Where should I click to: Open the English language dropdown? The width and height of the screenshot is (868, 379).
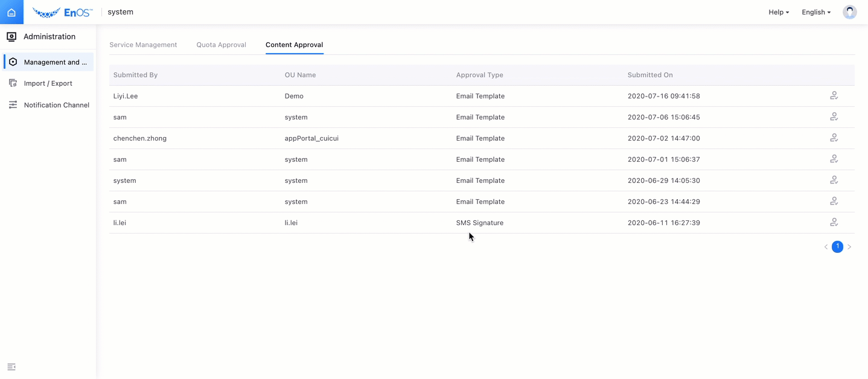(x=815, y=12)
